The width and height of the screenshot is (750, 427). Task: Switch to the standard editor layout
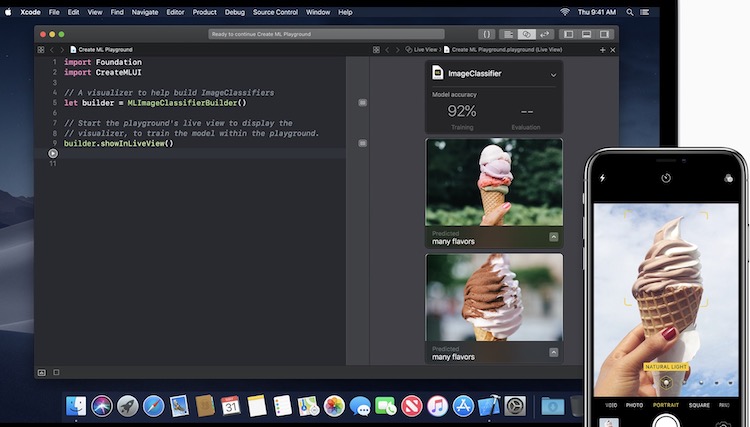[x=508, y=34]
